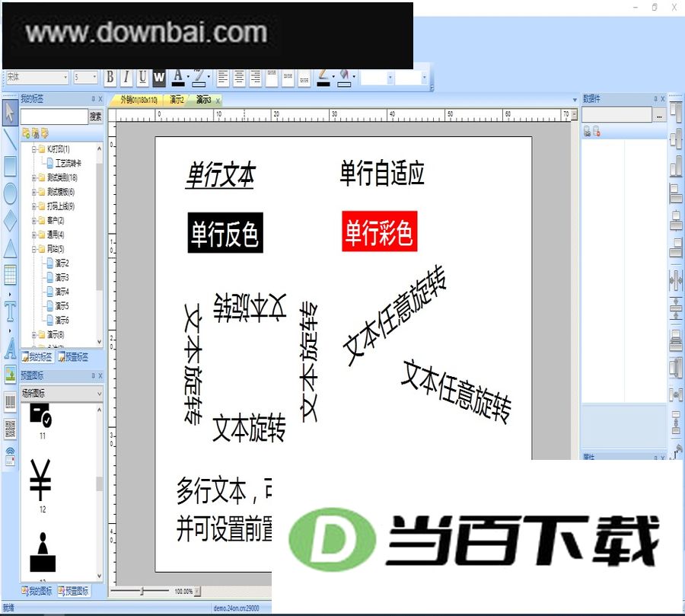Screen dimensions: 685x616
Task: Open the font size dropdown
Action: pyautogui.click(x=94, y=78)
